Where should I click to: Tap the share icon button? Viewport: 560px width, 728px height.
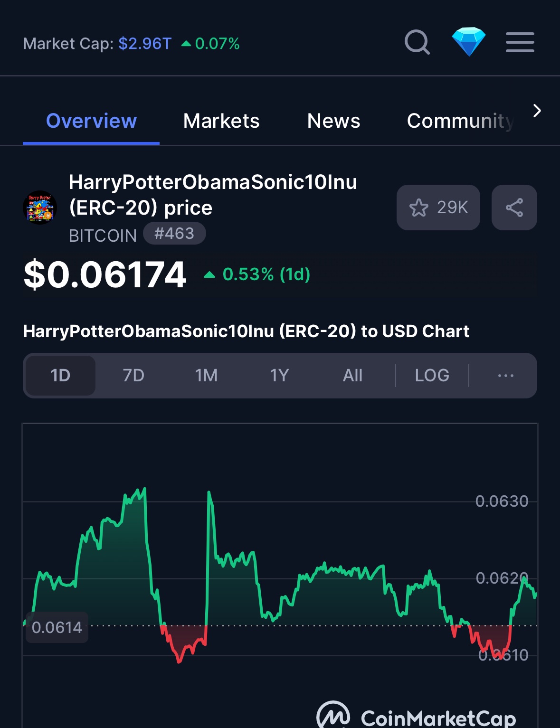pyautogui.click(x=514, y=208)
